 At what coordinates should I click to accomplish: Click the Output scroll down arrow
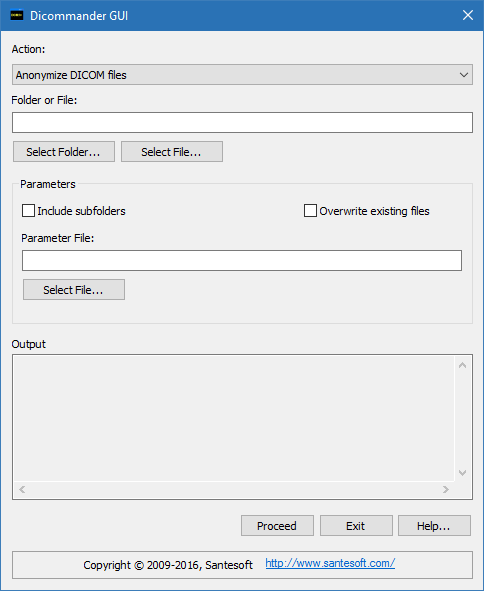tap(463, 472)
